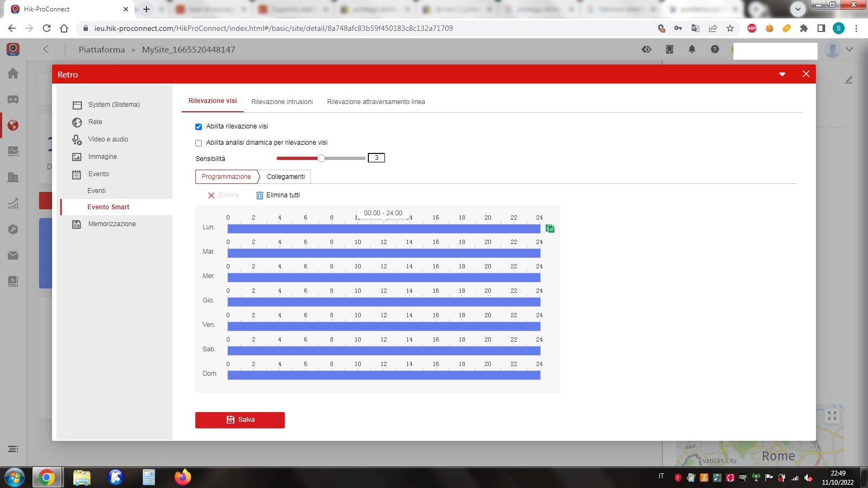Open the Immagine settings section

(x=102, y=157)
